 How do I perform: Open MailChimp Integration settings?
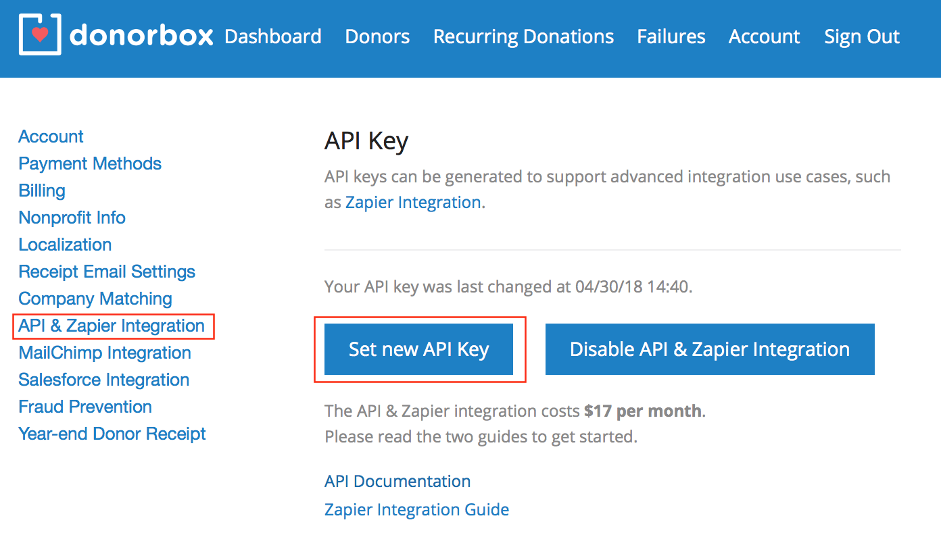coord(105,353)
